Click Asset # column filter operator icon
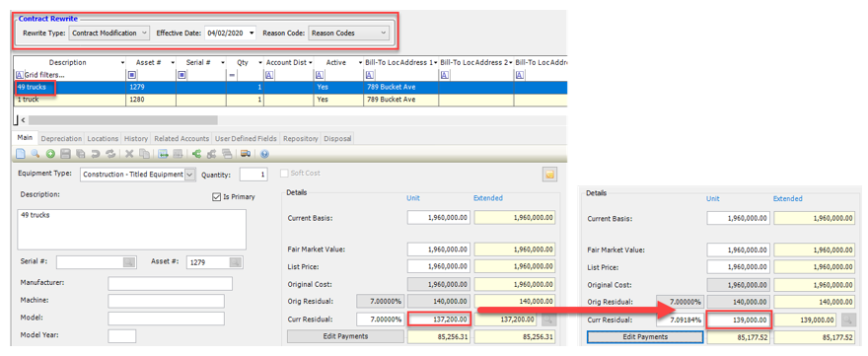The width and height of the screenshot is (868, 356). [x=132, y=75]
